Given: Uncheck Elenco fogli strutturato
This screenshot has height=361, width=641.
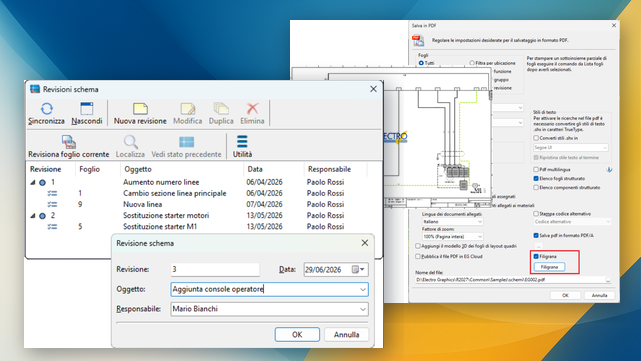Looking at the screenshot, I should coord(536,179).
